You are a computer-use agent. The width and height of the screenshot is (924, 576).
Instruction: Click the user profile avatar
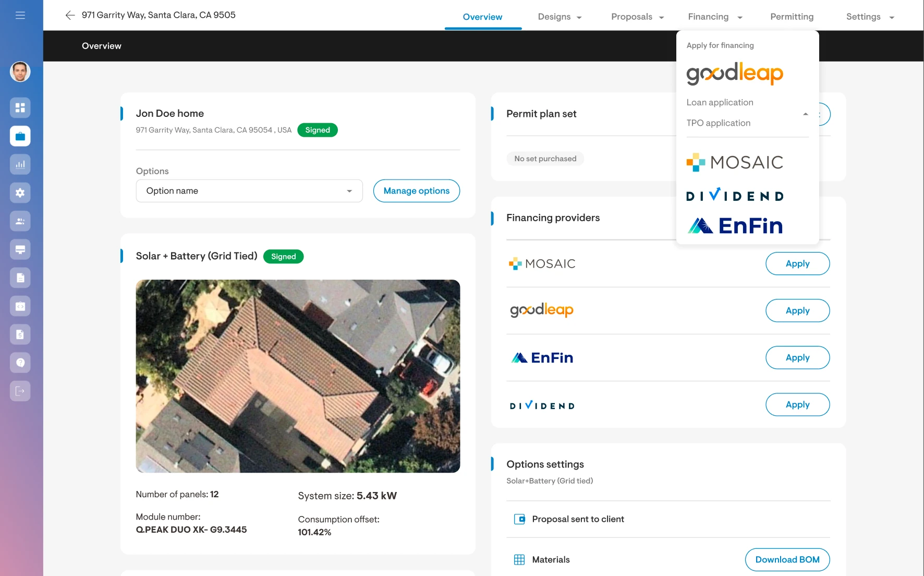20,71
